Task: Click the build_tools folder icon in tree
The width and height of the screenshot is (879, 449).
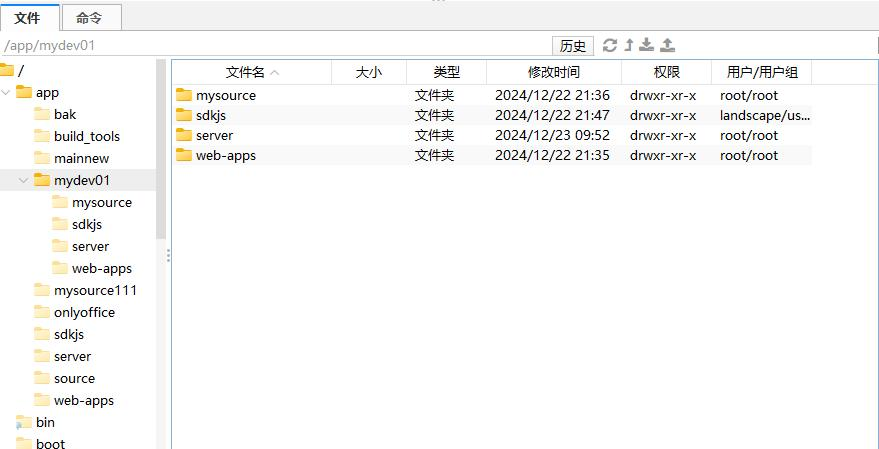Action: coord(42,136)
